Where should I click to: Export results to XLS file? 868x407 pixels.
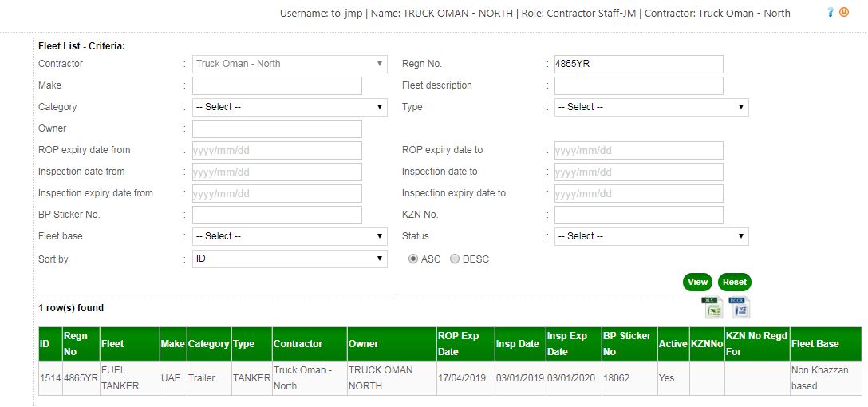[712, 307]
